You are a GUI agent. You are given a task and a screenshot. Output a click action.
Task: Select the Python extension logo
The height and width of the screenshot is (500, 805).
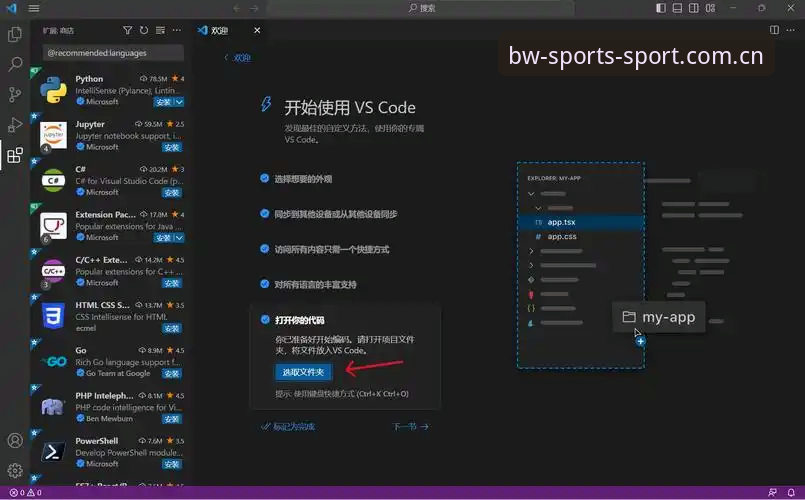(53, 90)
